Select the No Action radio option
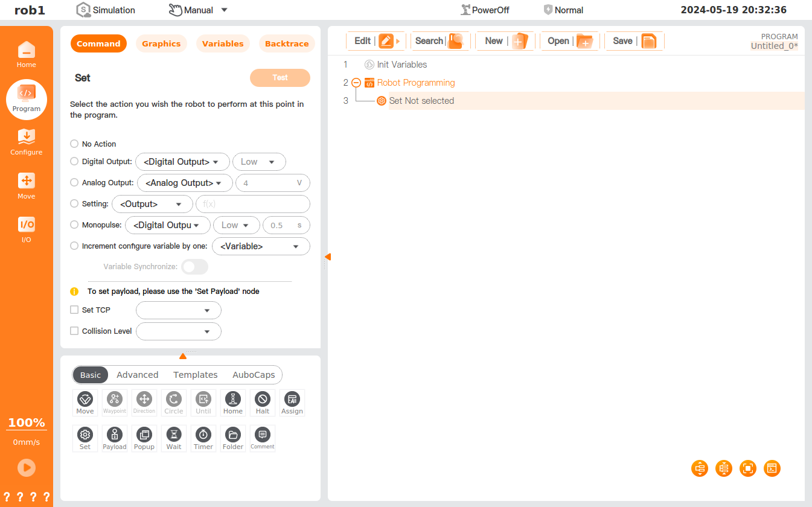812x507 pixels. (74, 144)
